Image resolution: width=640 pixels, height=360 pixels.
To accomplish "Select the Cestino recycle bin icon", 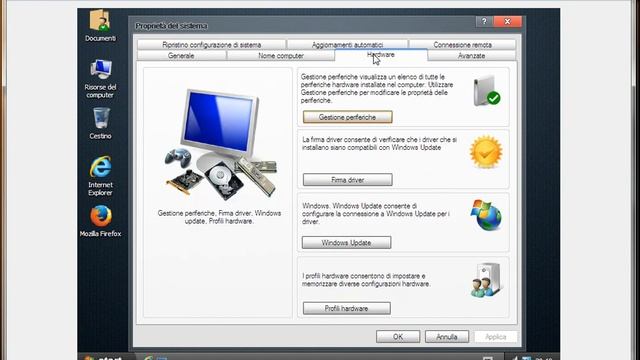I will tap(100, 123).
